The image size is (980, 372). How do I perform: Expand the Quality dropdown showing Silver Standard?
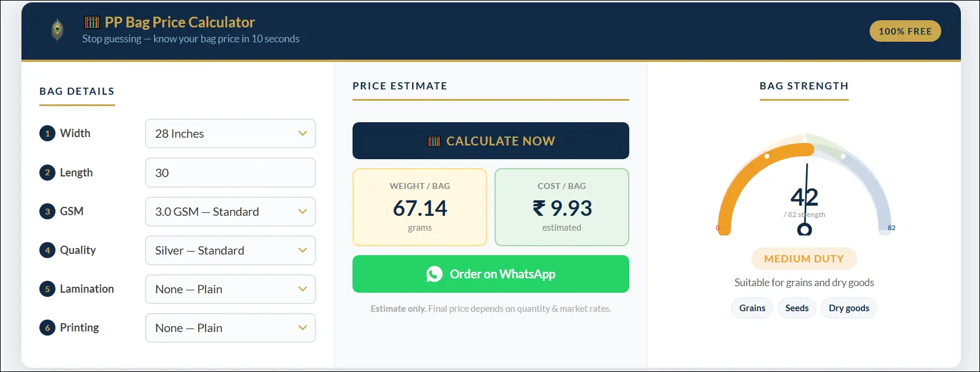click(230, 250)
